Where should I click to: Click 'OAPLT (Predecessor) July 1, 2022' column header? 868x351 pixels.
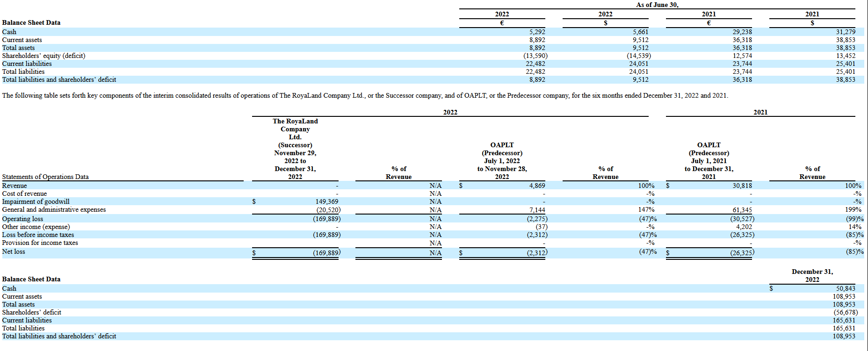click(x=502, y=161)
